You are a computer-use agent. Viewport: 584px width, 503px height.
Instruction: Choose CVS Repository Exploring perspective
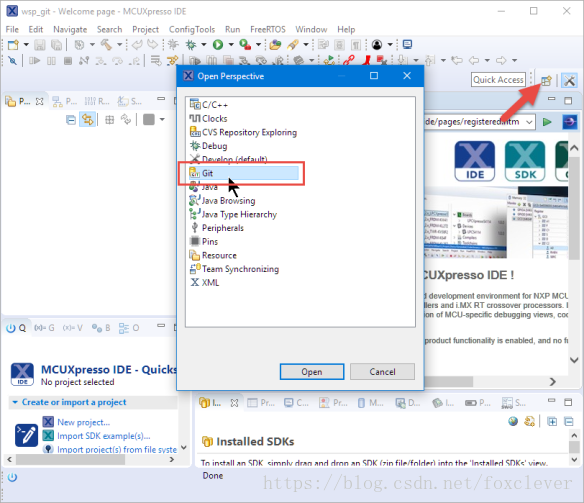(x=243, y=132)
